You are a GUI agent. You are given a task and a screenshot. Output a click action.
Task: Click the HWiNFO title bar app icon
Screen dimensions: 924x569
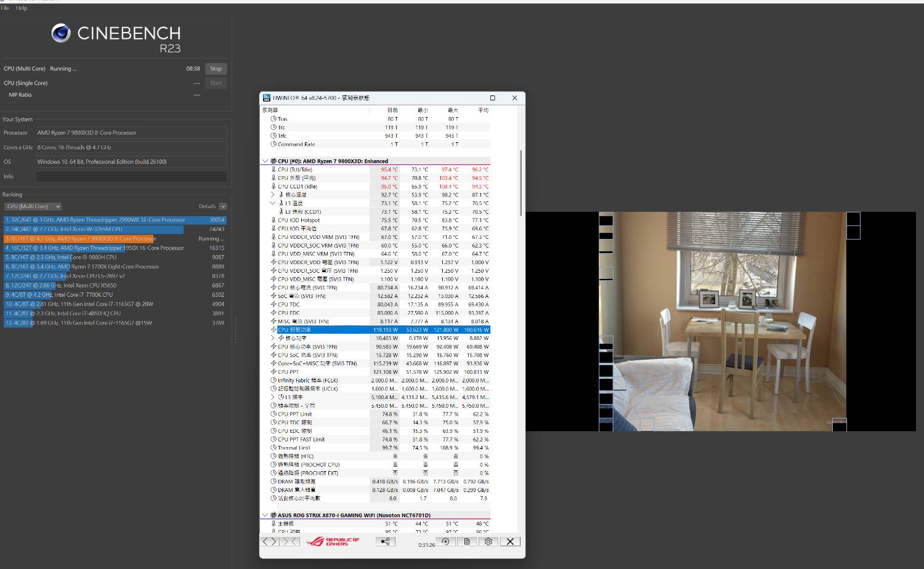click(267, 98)
